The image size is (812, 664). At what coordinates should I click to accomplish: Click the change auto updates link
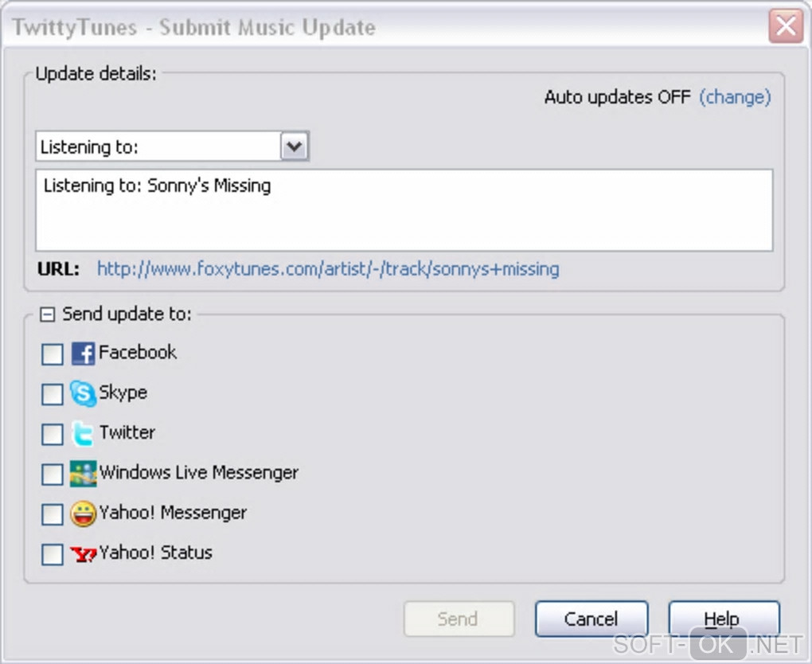point(735,97)
